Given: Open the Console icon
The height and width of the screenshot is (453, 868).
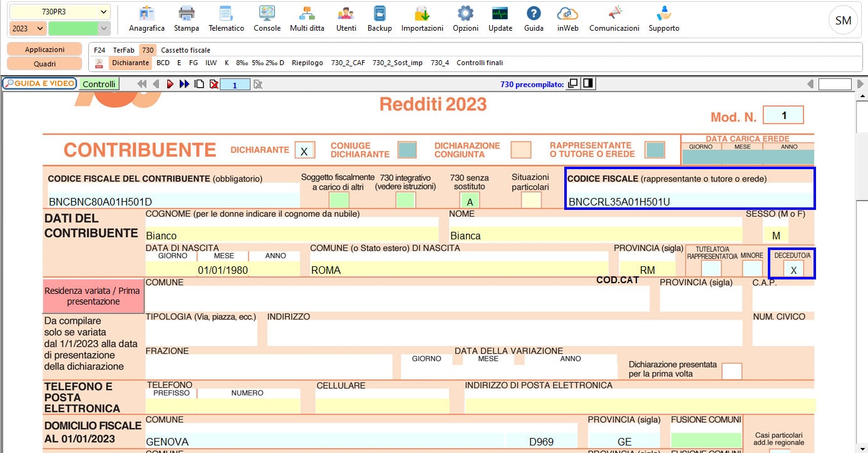Looking at the screenshot, I should [x=267, y=19].
